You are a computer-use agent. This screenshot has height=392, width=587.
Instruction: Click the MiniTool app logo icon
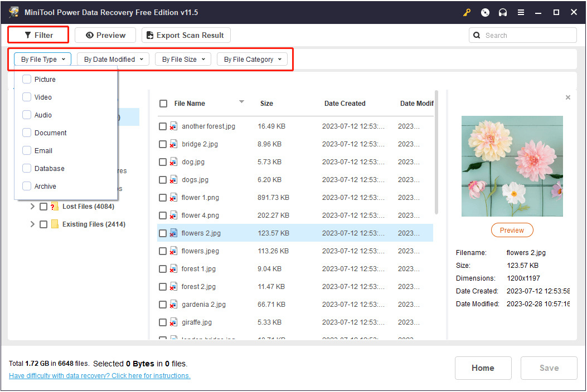tap(14, 12)
